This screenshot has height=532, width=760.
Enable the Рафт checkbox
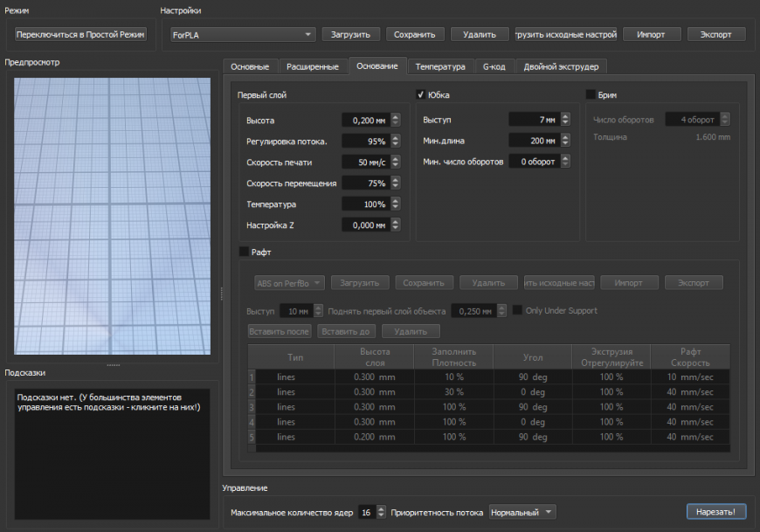pos(244,252)
